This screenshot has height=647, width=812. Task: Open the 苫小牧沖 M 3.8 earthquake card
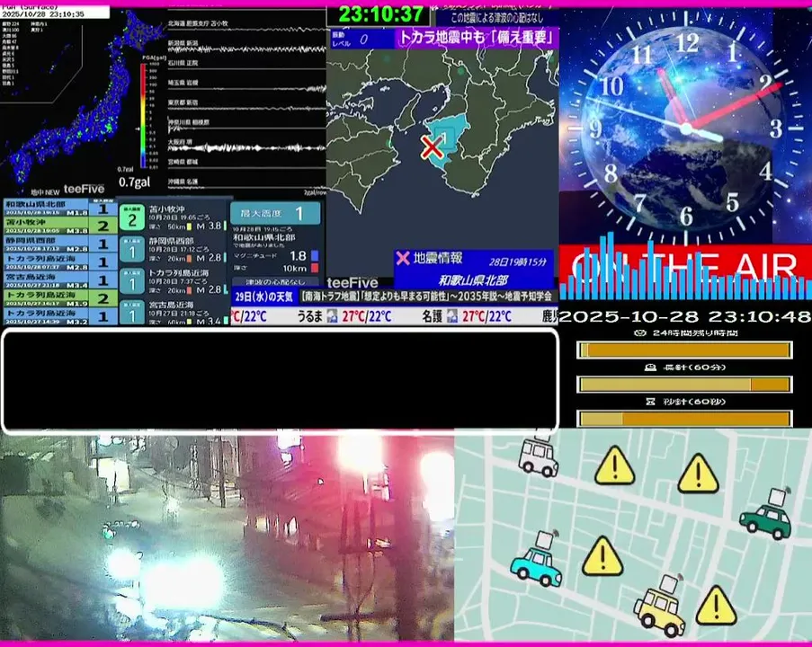pyautogui.click(x=174, y=217)
